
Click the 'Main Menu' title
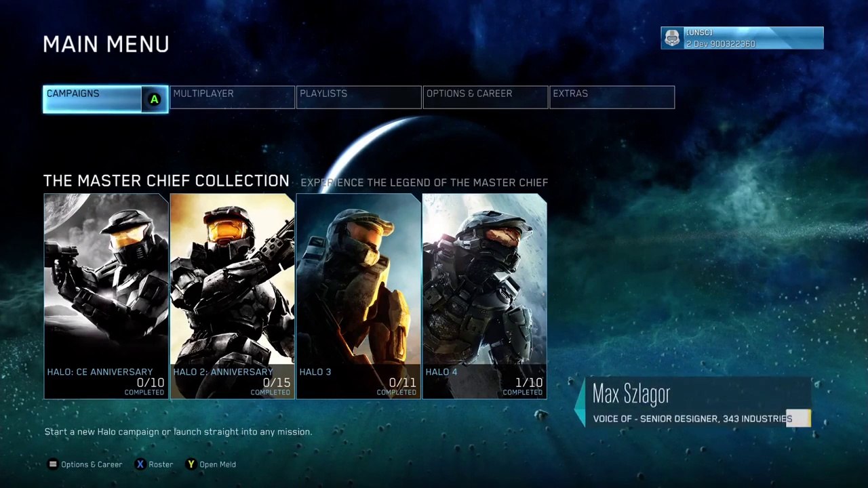tap(106, 45)
